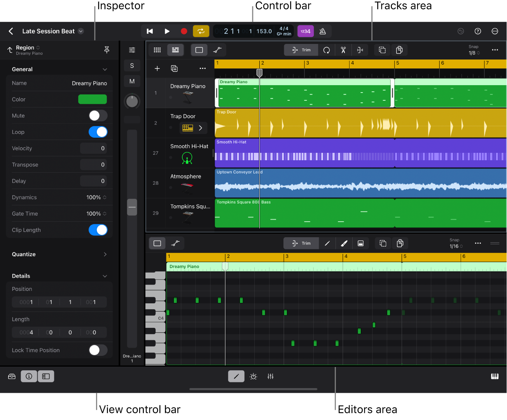Select the Brush tool in the piano roll editor

pyautogui.click(x=344, y=243)
